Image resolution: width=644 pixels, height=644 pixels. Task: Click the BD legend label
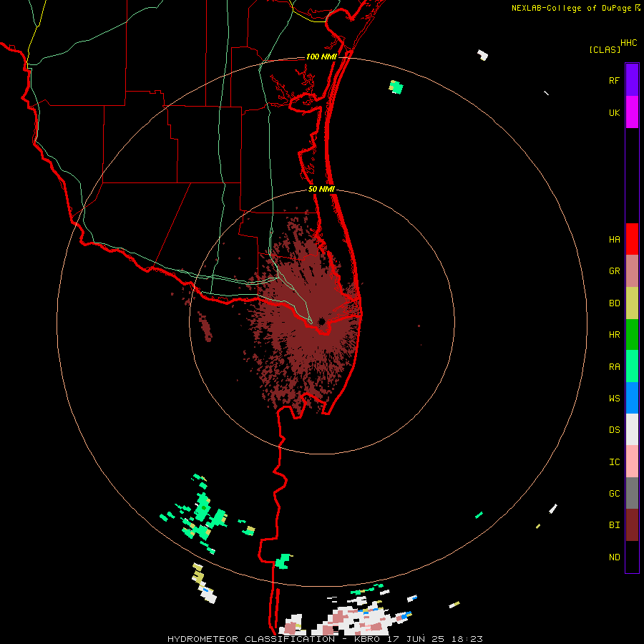point(614,303)
